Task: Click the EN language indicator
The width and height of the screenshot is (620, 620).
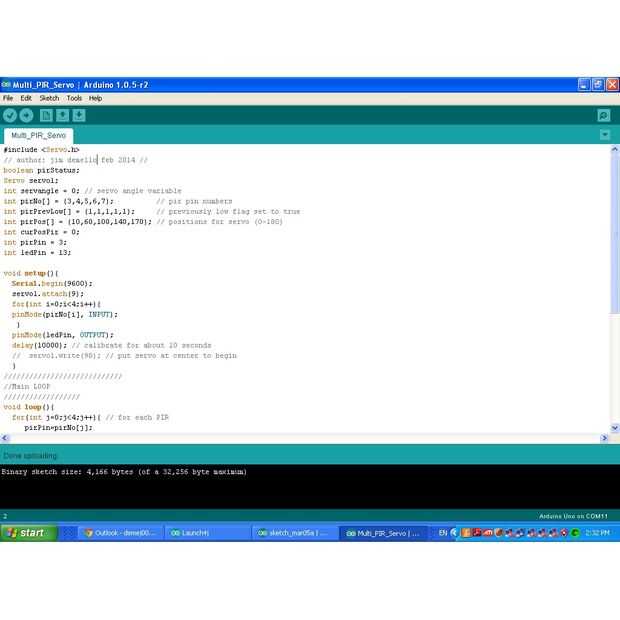Action: pos(443,533)
